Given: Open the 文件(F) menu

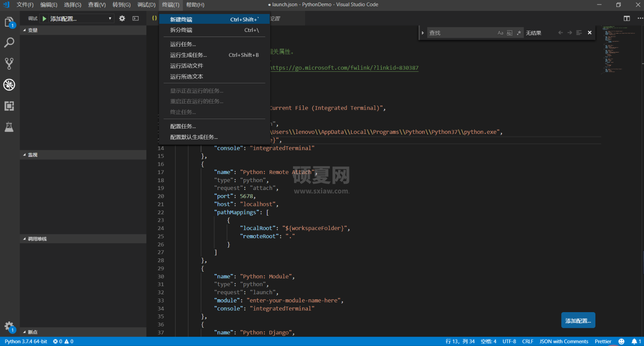Looking at the screenshot, I should click(25, 5).
